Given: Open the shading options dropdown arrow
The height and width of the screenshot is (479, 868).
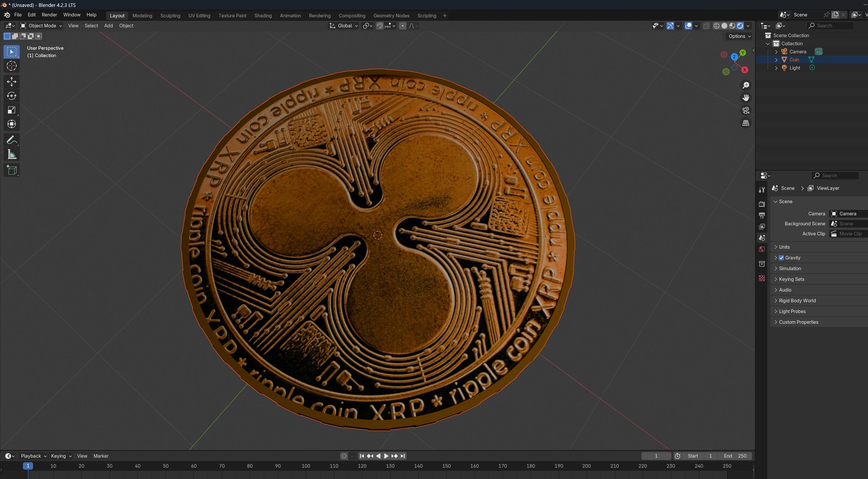Looking at the screenshot, I should (748, 26).
